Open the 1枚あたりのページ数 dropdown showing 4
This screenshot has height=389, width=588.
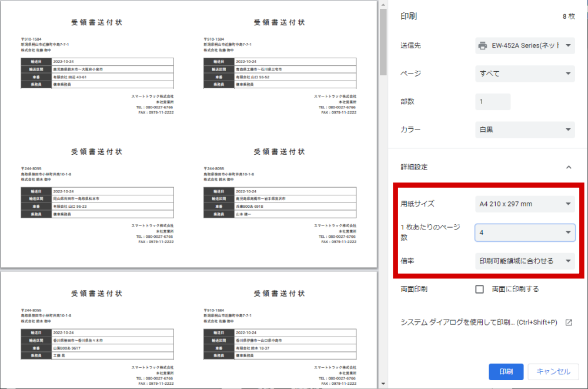tap(524, 232)
